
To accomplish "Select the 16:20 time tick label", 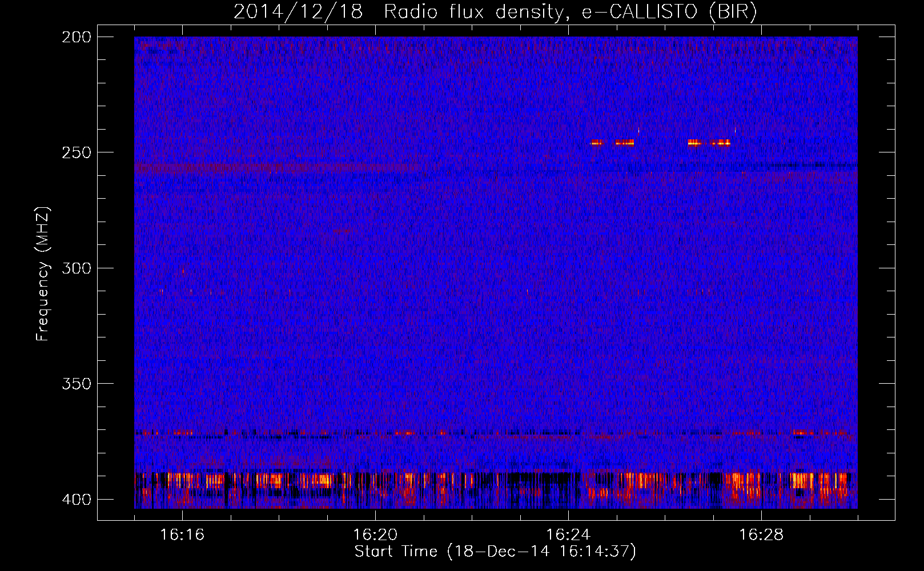I will pyautogui.click(x=375, y=534).
